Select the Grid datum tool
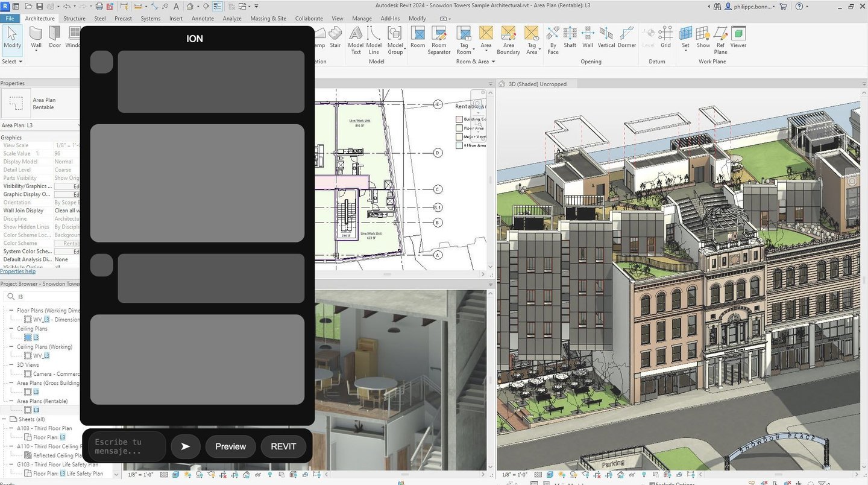Viewport: 868px width, 485px height. [665, 37]
